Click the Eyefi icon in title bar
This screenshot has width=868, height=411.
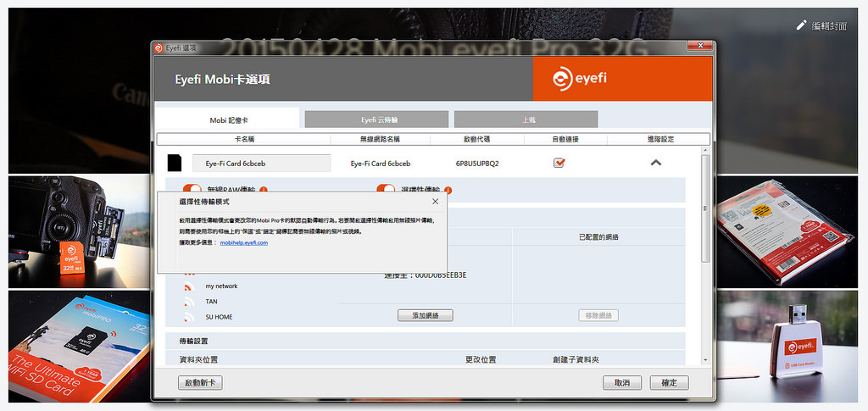point(159,48)
